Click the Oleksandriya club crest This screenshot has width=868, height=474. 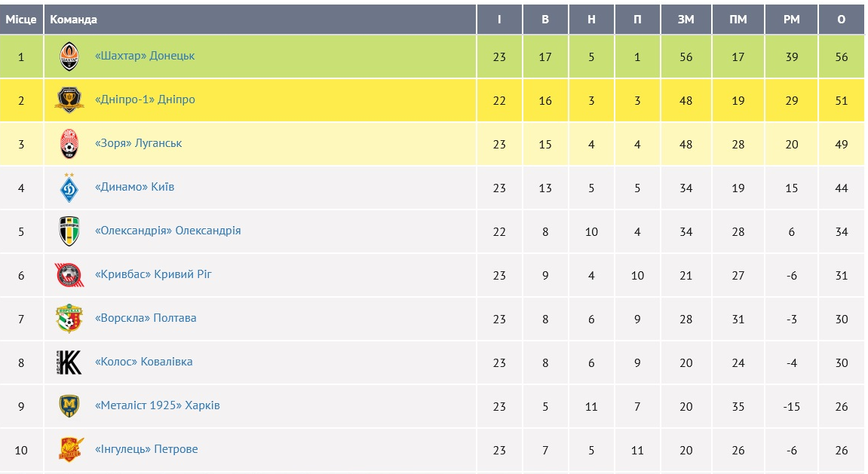click(69, 231)
